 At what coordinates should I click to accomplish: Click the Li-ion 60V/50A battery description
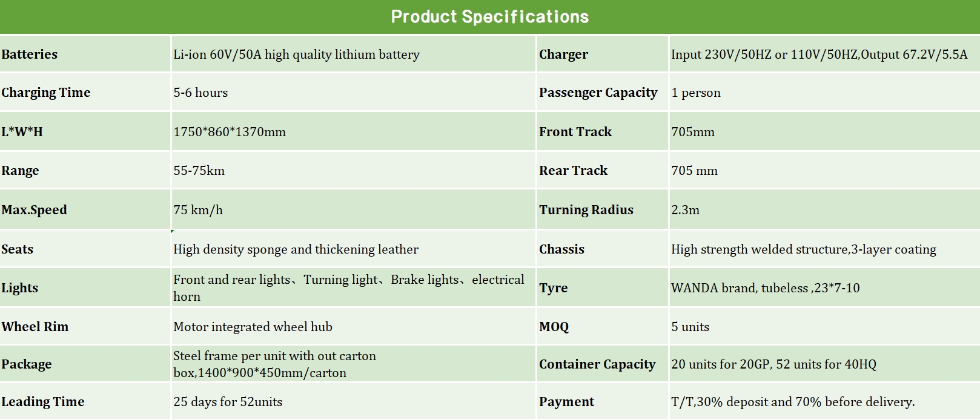(296, 54)
